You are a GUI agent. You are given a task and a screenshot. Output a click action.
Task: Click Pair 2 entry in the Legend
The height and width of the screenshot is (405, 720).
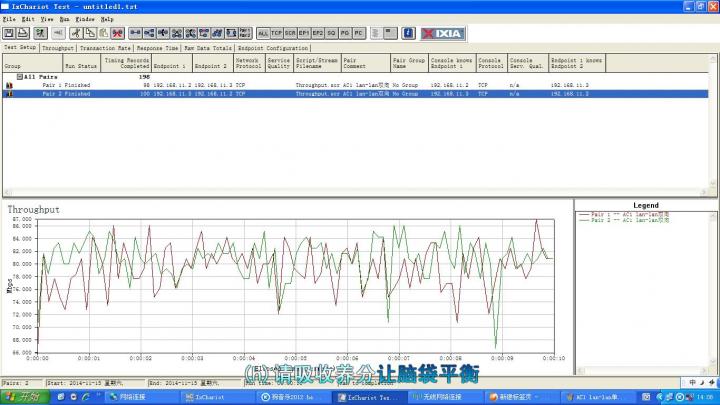click(624, 220)
